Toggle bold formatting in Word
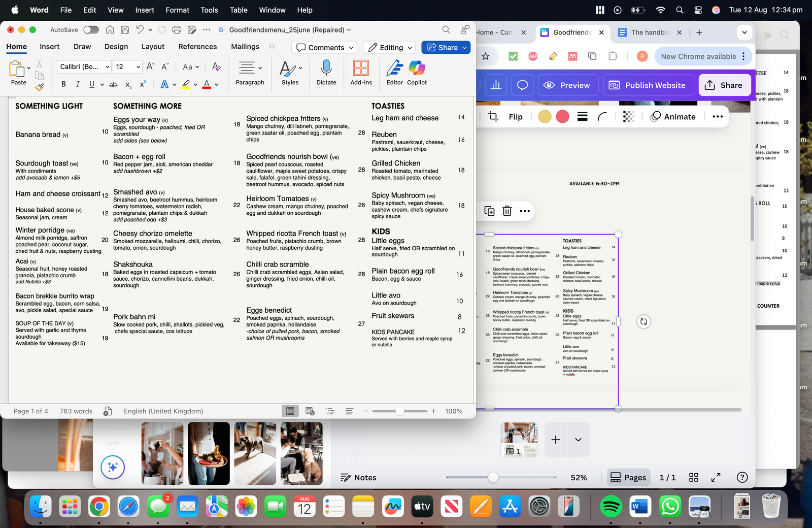This screenshot has width=812, height=528. tap(63, 84)
